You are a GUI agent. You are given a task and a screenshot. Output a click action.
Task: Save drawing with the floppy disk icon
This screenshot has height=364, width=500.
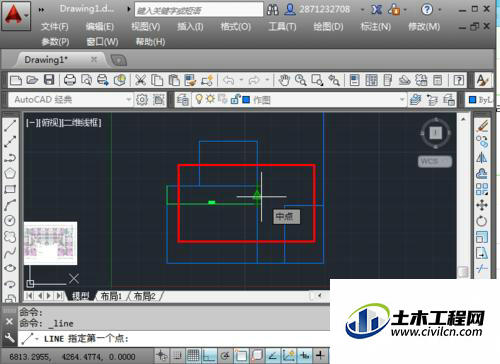pyautogui.click(x=49, y=80)
